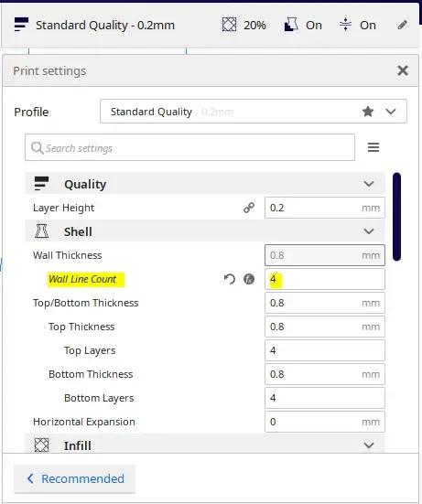Collapse the Shell section
Screen dimensions: 422x504
coord(369,231)
